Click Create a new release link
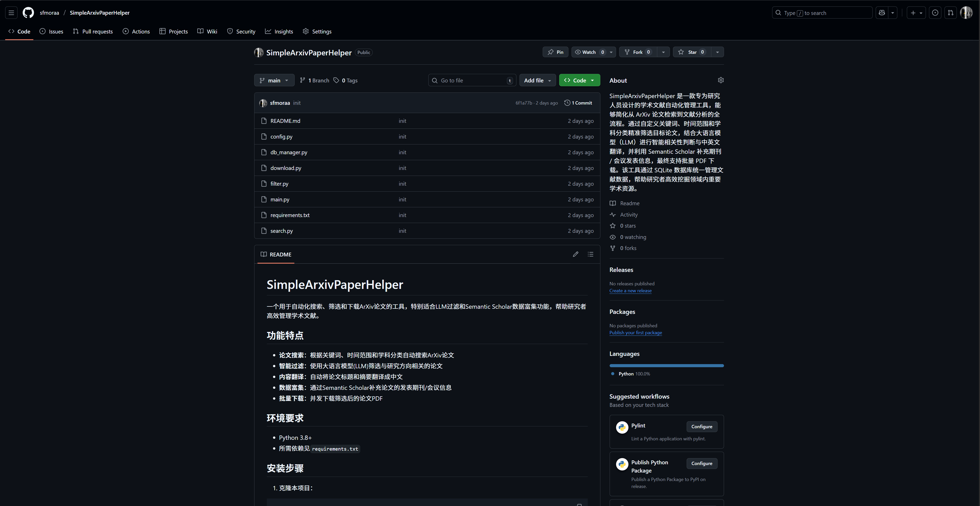This screenshot has height=506, width=980. pyautogui.click(x=630, y=291)
